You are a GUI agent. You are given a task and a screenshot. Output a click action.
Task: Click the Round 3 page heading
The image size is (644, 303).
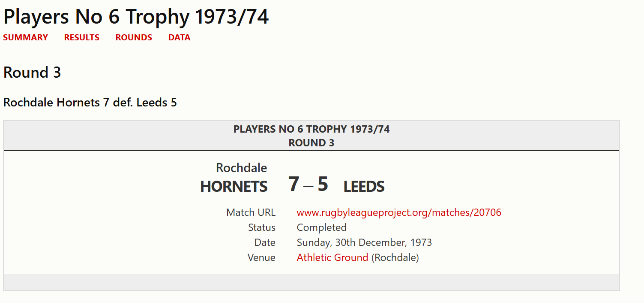coord(32,73)
